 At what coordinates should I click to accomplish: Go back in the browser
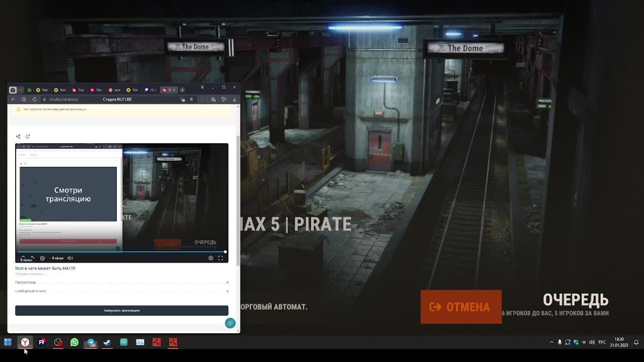[14, 99]
